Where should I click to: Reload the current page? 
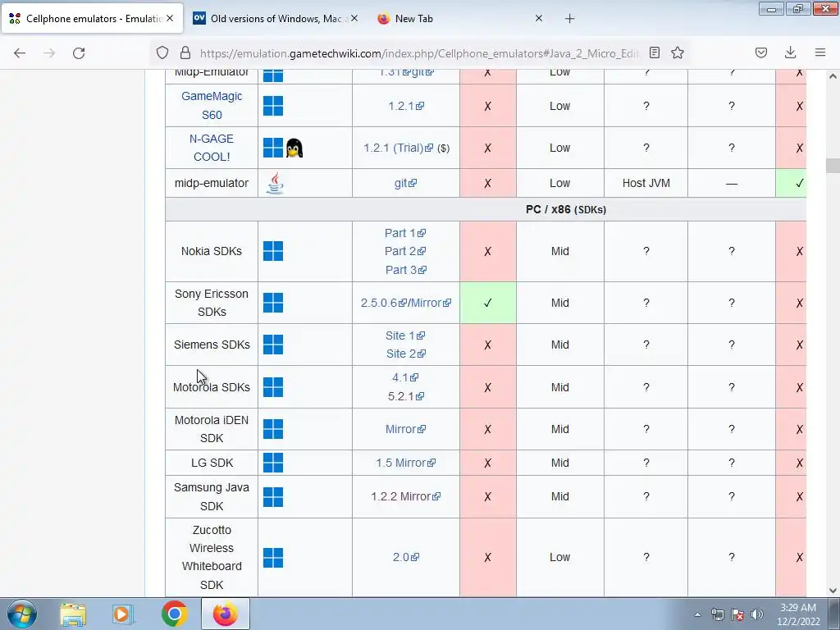79,52
